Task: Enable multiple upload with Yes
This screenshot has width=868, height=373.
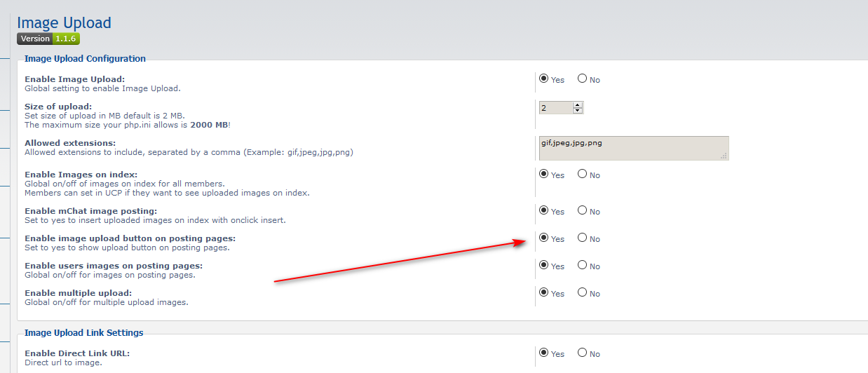Action: click(x=544, y=293)
